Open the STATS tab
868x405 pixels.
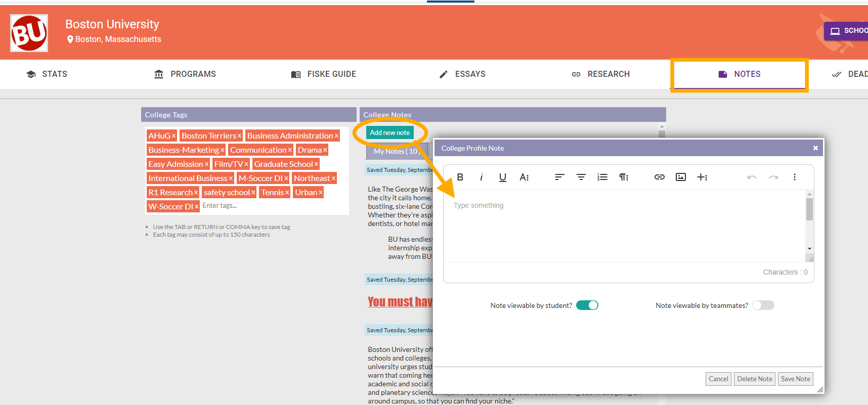coord(47,74)
